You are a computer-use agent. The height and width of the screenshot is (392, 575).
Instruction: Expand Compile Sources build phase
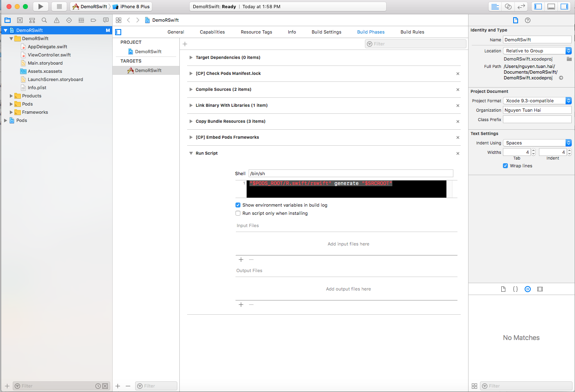pos(191,90)
